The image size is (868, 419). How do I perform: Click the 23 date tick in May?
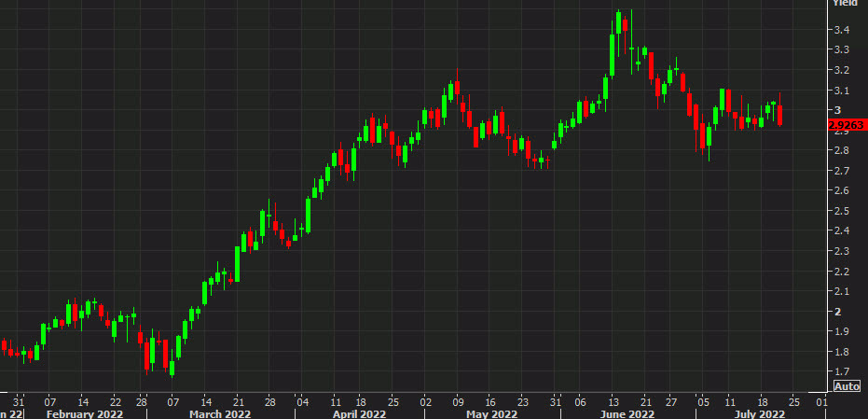pyautogui.click(x=522, y=402)
